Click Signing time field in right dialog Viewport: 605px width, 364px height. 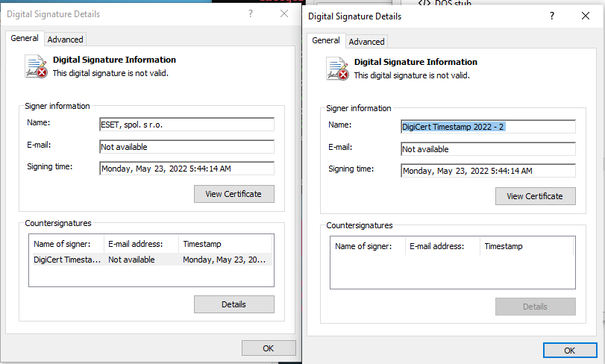(488, 171)
